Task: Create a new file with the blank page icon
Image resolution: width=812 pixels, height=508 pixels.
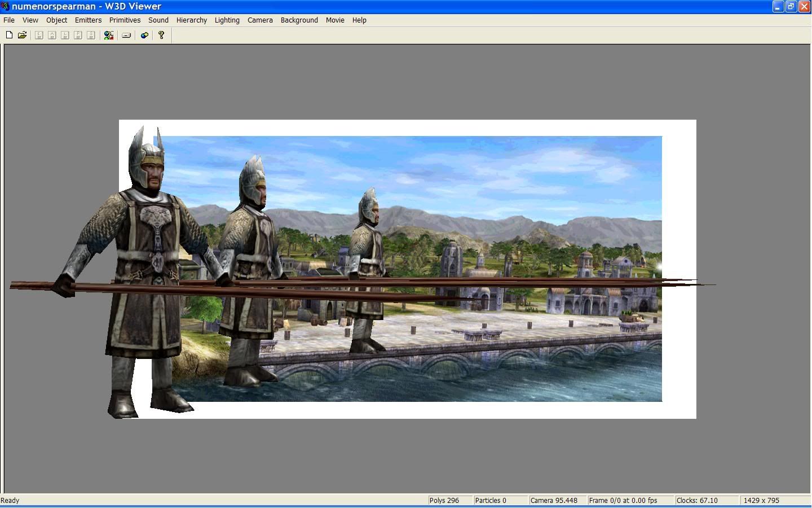Action: coord(9,35)
